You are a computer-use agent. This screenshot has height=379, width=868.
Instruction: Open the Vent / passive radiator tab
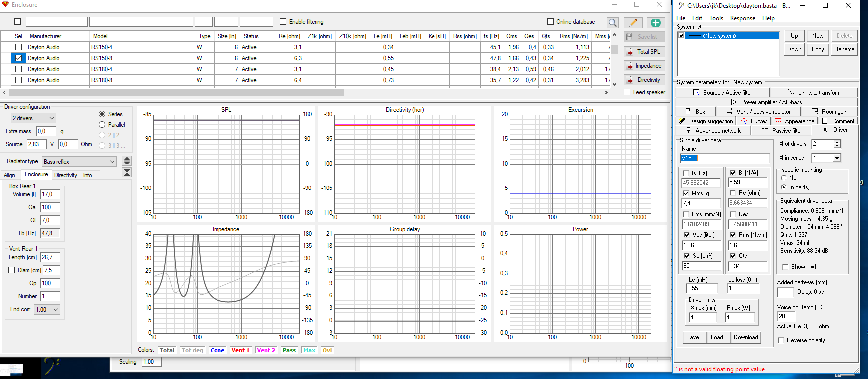pos(759,112)
